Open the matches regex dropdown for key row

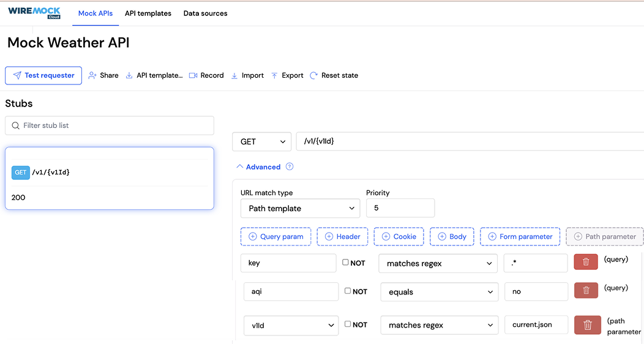pyautogui.click(x=438, y=264)
